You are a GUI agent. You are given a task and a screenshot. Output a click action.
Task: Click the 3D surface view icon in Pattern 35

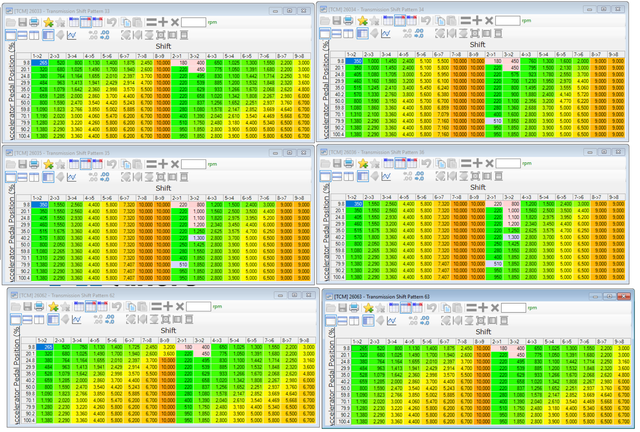pyautogui.click(x=60, y=177)
